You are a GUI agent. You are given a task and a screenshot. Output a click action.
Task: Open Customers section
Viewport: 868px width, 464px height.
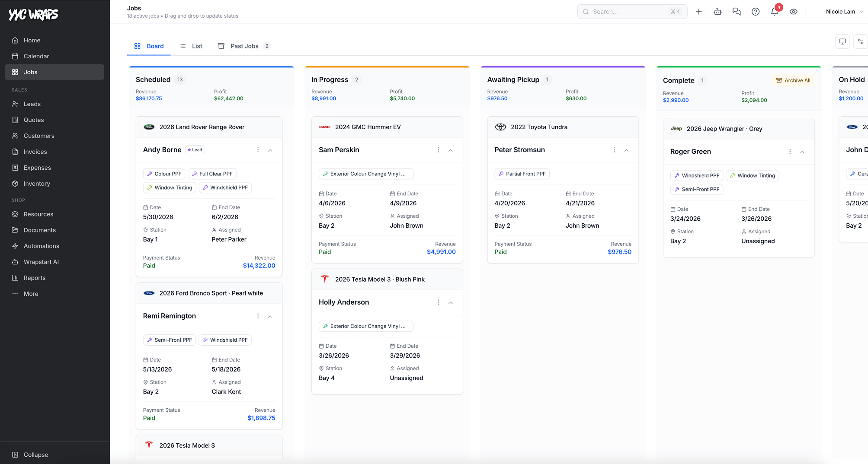[x=54, y=136]
